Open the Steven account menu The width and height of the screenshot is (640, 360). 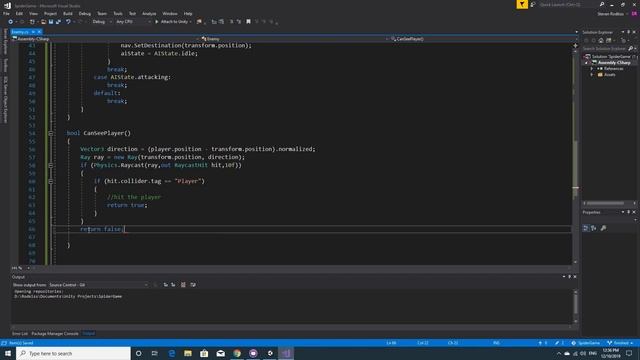coord(612,13)
